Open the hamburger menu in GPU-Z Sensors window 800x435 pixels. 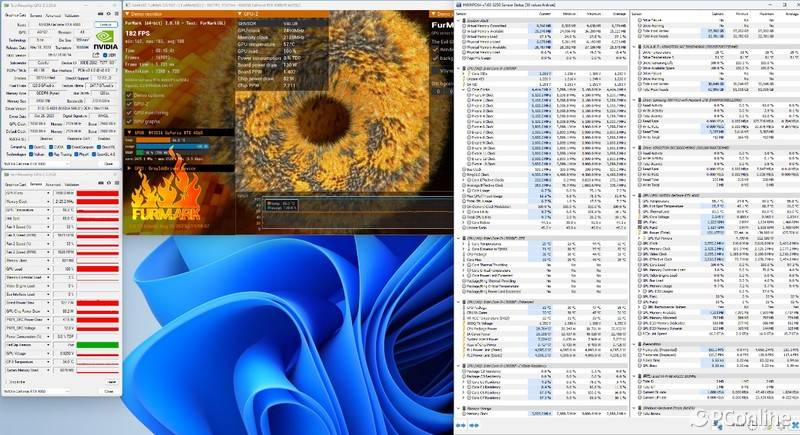116,182
